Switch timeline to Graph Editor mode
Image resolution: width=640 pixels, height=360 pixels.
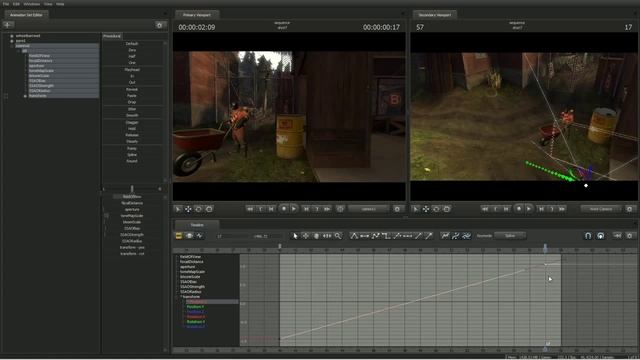(200, 236)
